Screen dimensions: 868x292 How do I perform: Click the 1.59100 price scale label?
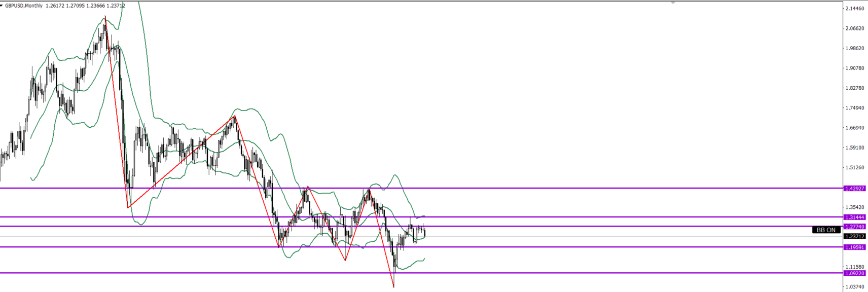coord(854,148)
